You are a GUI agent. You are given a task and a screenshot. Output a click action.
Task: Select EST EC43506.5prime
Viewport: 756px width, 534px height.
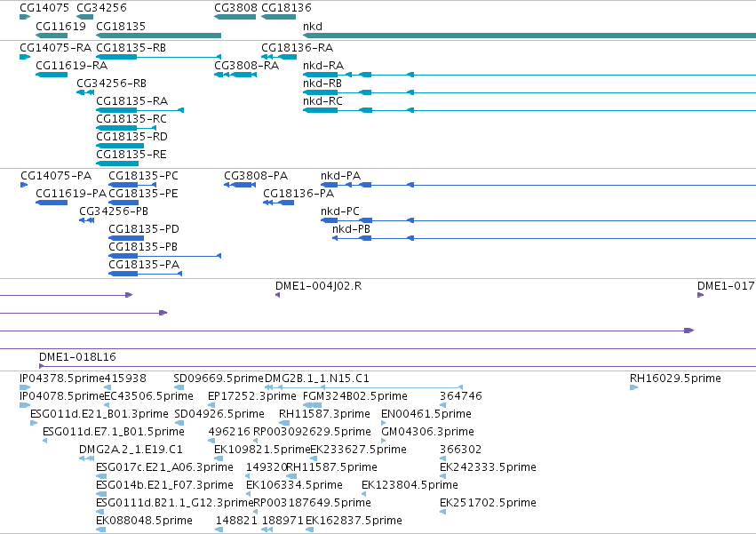click(x=148, y=396)
